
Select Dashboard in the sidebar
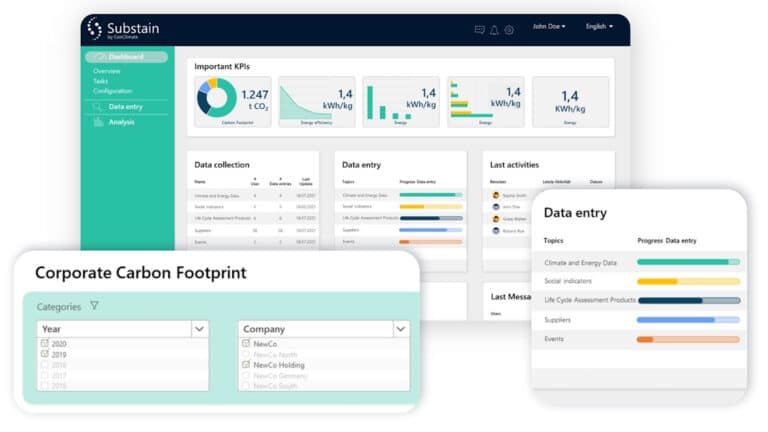click(x=126, y=57)
